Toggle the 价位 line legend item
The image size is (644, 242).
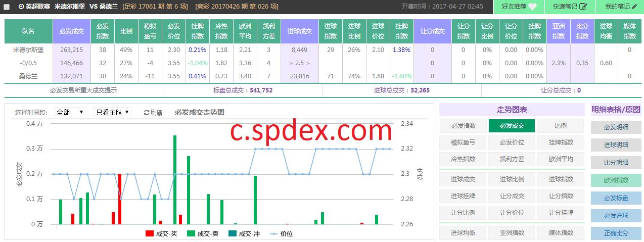pos(282,233)
